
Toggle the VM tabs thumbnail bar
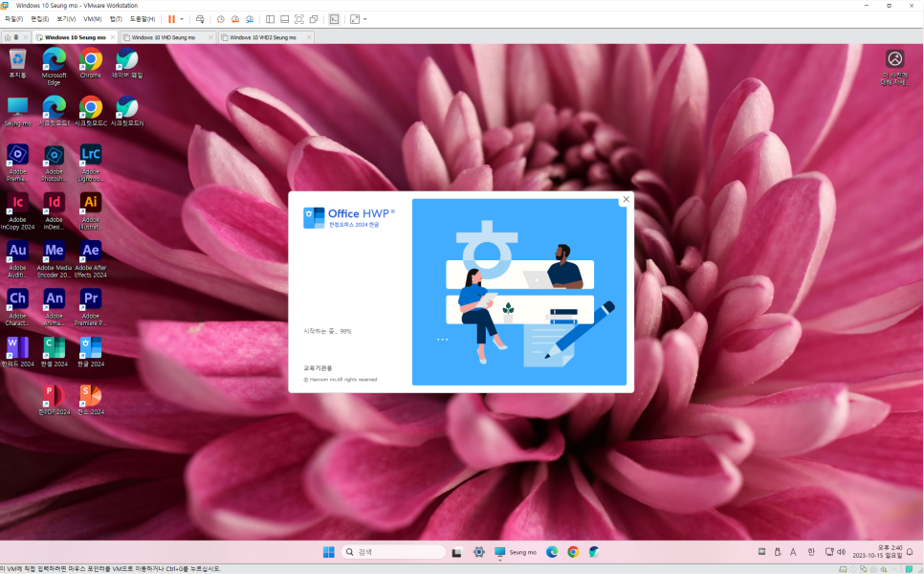pyautogui.click(x=284, y=19)
